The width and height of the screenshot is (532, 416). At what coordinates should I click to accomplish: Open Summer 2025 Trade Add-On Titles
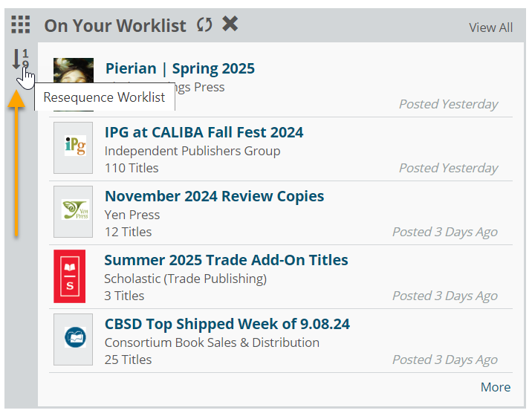click(226, 260)
